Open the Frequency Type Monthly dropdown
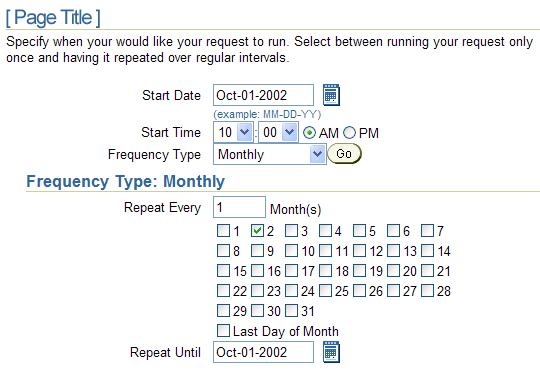Image resolution: width=540 pixels, height=380 pixels. point(270,154)
